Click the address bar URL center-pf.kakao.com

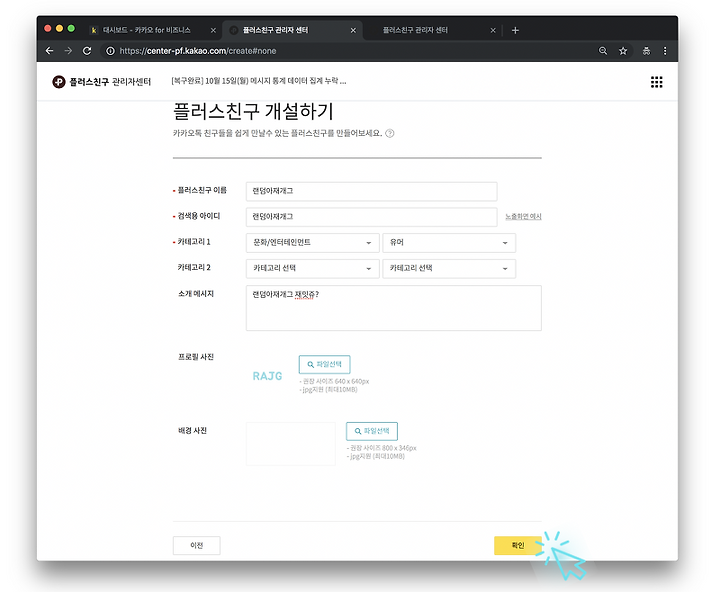(x=197, y=51)
